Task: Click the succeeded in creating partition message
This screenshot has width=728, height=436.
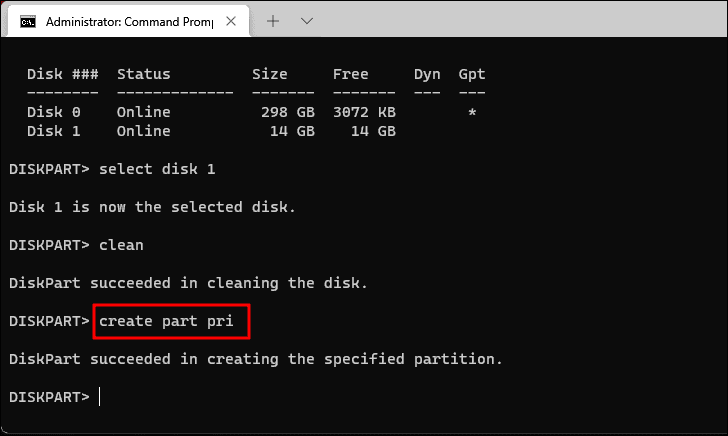Action: pos(256,359)
